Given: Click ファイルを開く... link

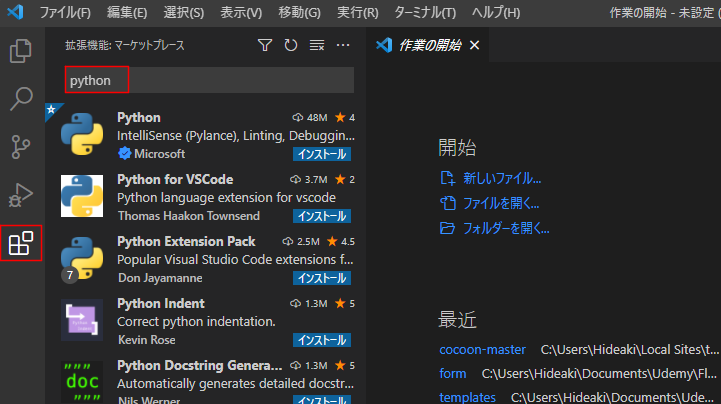Looking at the screenshot, I should [x=501, y=203].
